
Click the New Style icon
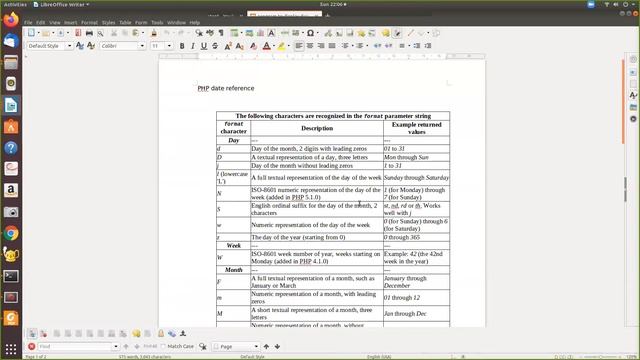tap(91, 46)
